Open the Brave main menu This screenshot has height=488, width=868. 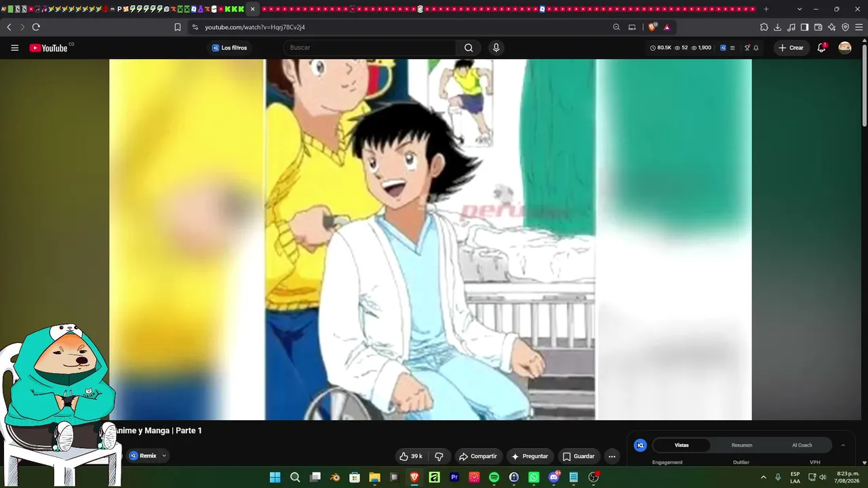pyautogui.click(x=859, y=27)
